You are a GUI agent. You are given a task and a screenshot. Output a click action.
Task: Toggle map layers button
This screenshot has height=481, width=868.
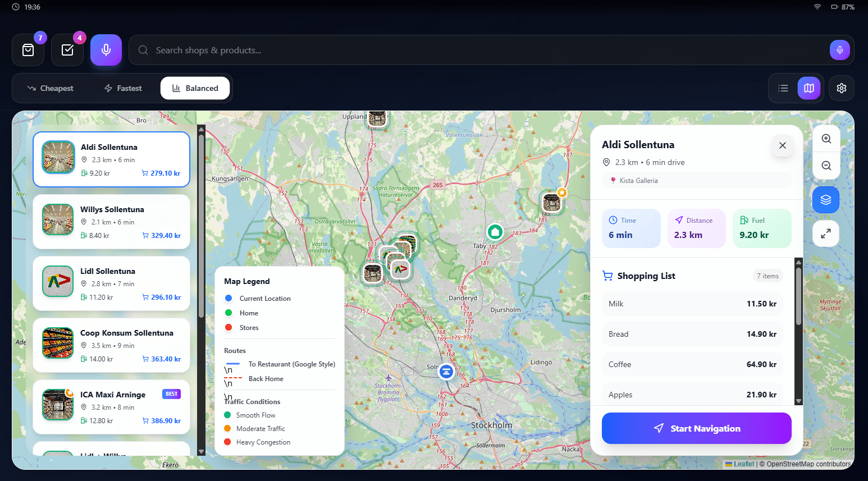click(826, 200)
